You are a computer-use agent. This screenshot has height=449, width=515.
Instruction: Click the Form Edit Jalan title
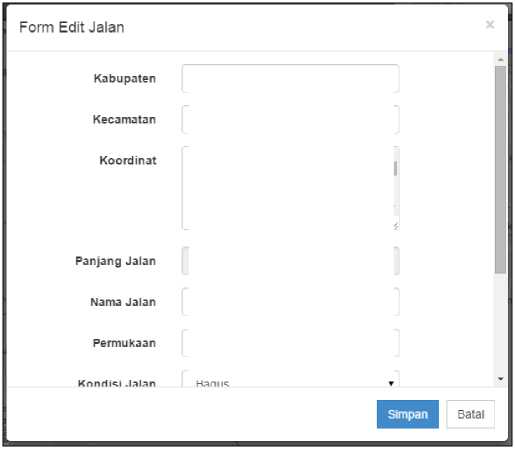(72, 27)
